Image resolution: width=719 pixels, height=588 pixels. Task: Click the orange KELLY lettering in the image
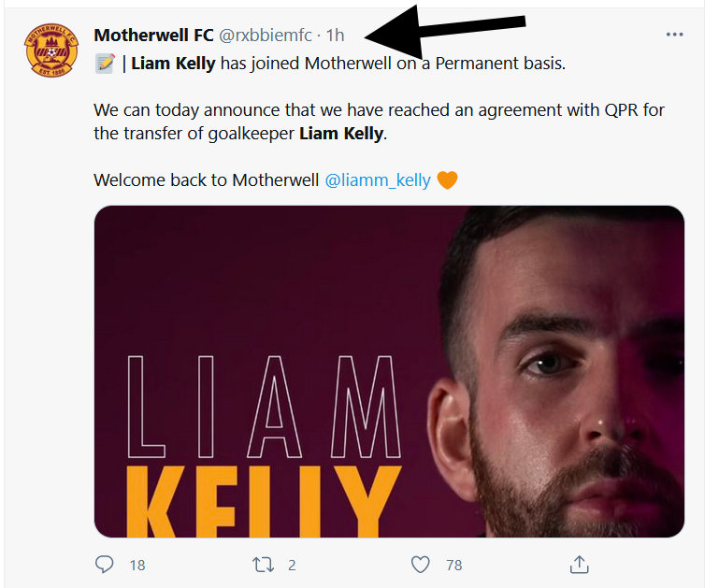261,503
